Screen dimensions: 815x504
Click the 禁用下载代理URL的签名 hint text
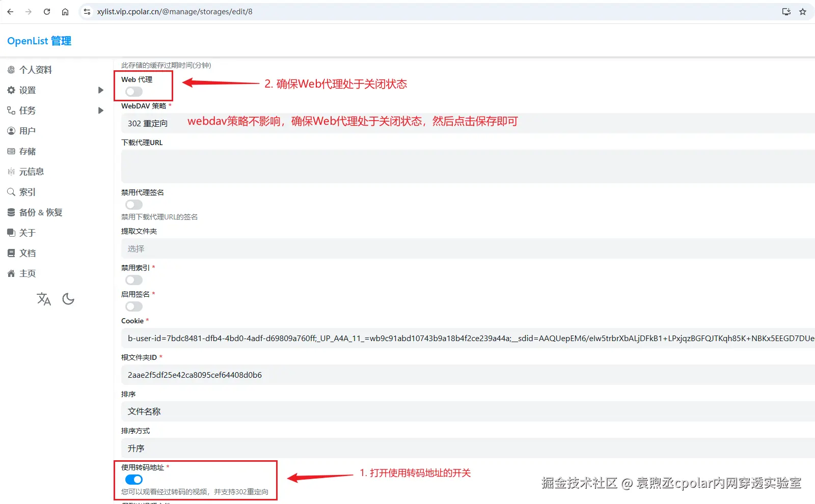coord(159,217)
